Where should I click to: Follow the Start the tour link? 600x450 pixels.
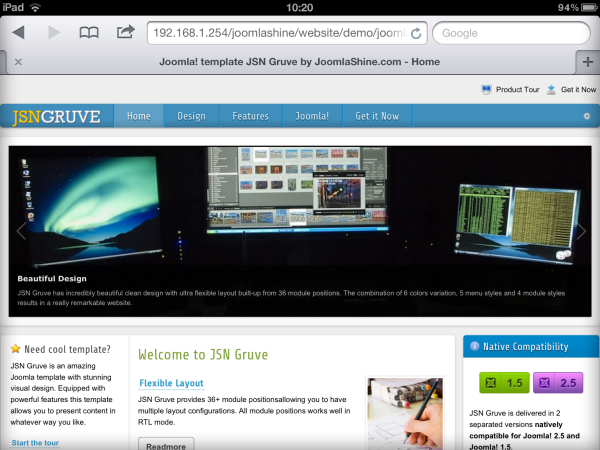point(35,443)
